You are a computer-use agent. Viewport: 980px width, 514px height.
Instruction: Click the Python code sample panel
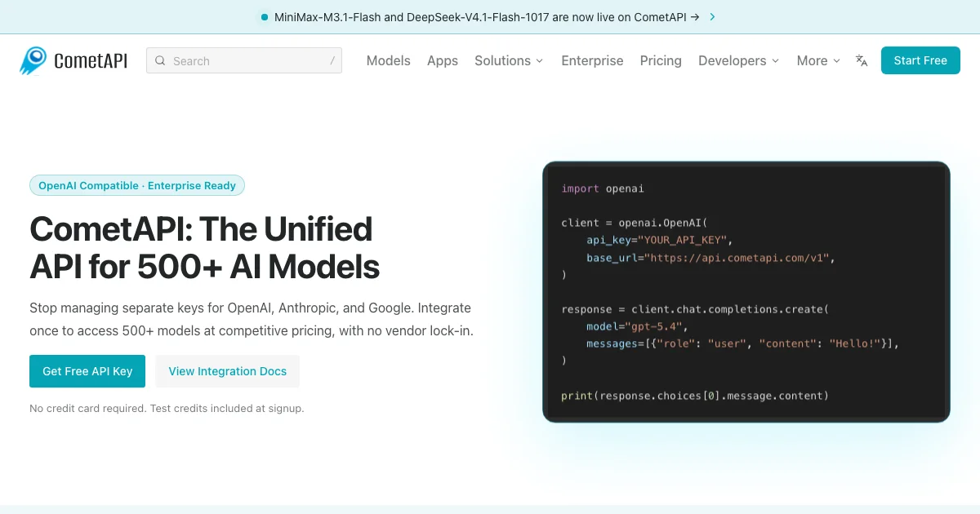[x=746, y=292]
